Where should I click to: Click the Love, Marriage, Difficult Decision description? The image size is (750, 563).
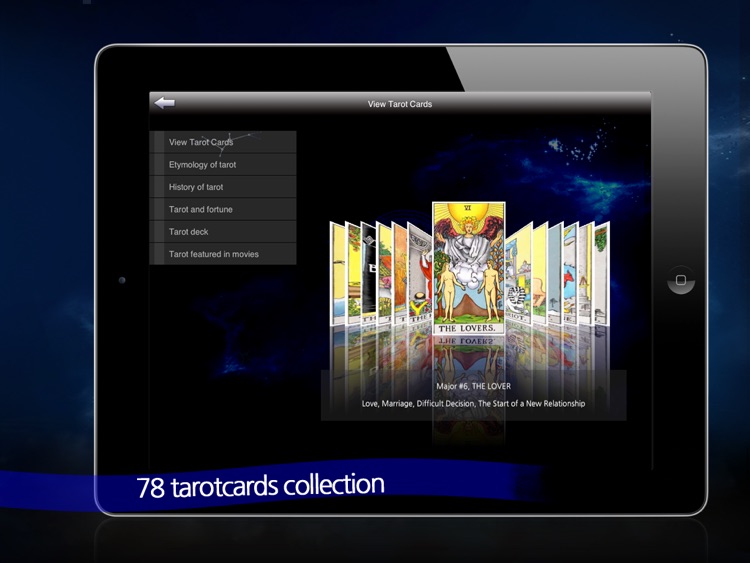click(x=473, y=403)
